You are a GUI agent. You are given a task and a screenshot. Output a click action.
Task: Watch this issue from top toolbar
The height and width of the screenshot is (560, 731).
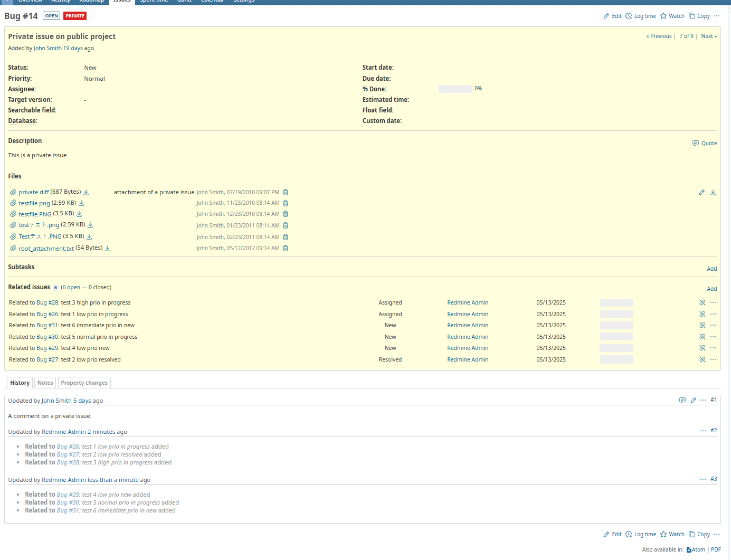click(672, 16)
